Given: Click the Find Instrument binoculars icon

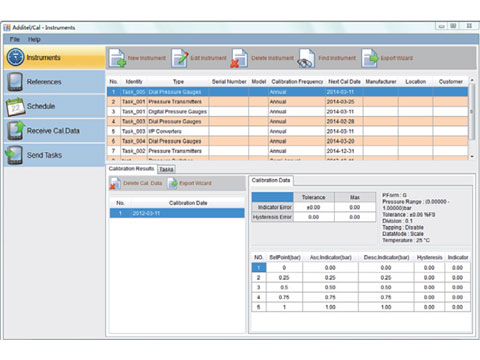Looking at the screenshot, I should [306, 58].
